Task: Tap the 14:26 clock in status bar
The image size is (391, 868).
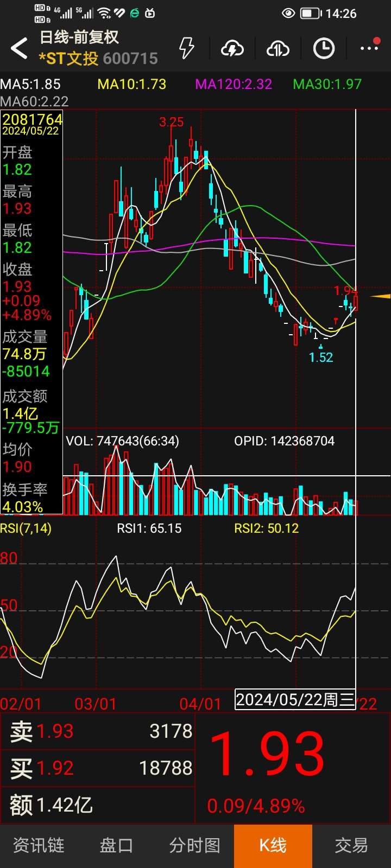Action: (x=341, y=14)
